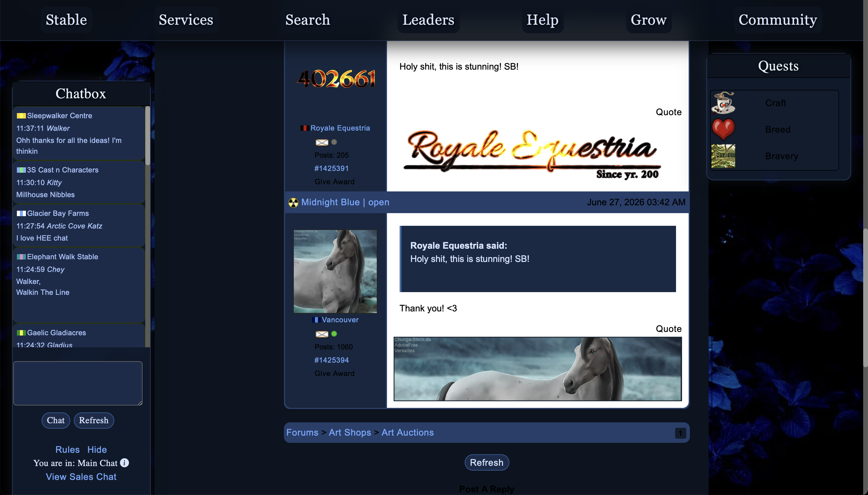Open the Leaders menu

[428, 20]
